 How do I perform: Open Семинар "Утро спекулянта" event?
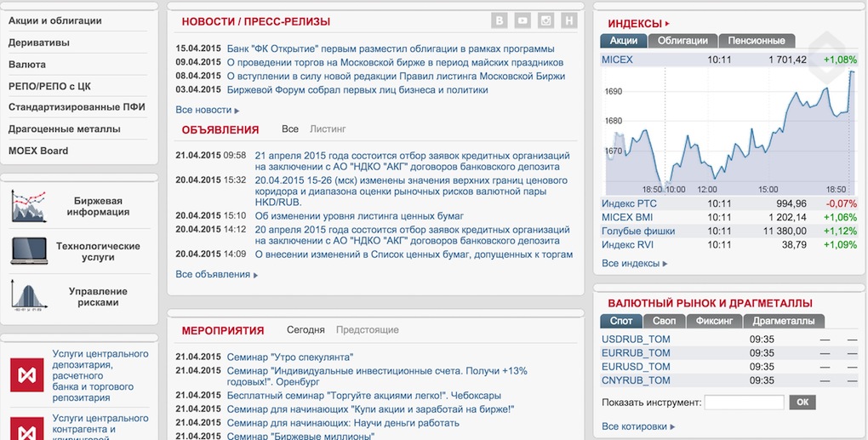290,357
